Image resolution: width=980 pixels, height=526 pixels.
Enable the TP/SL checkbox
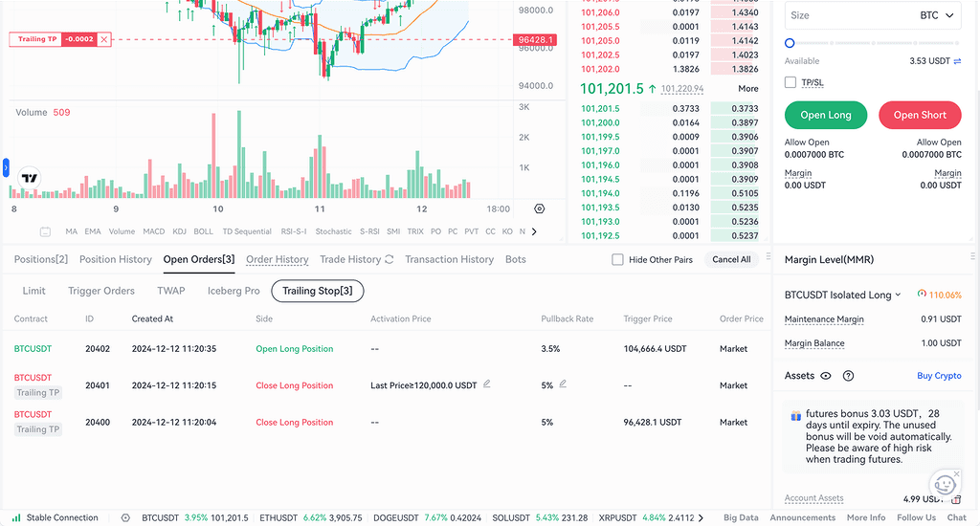point(791,82)
